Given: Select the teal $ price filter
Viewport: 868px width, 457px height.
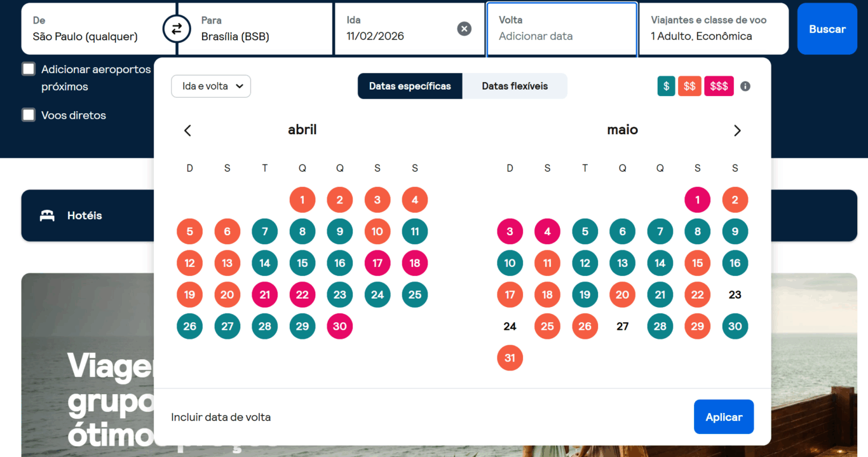Looking at the screenshot, I should 666,86.
